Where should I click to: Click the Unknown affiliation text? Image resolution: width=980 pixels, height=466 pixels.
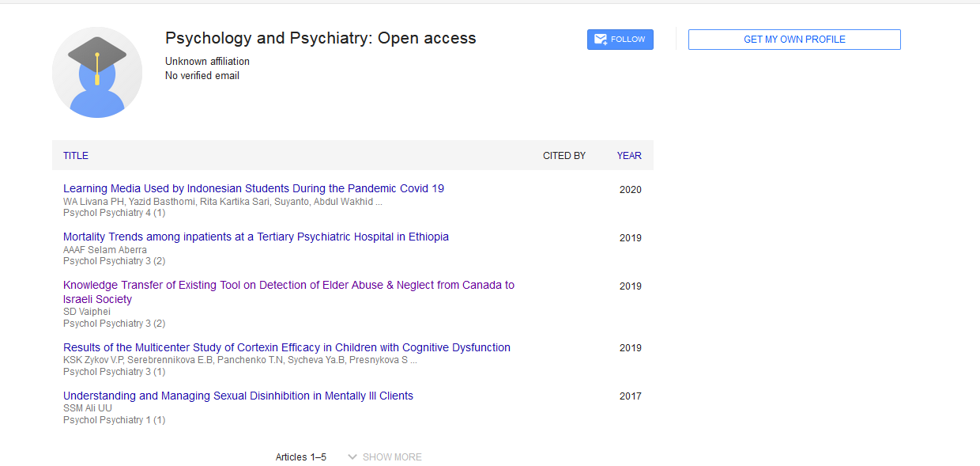point(207,62)
